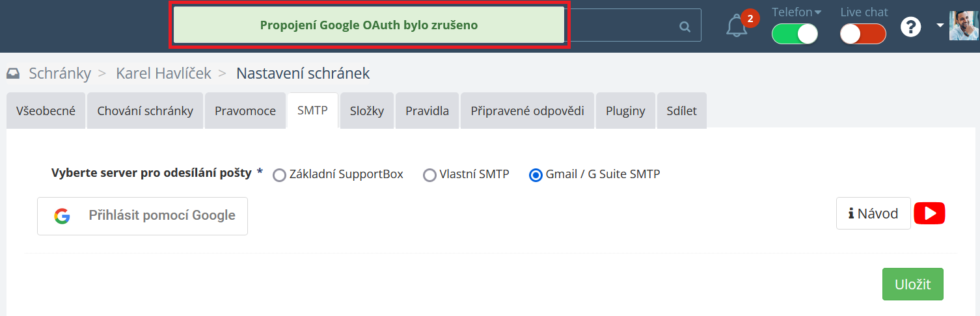Select the Vlastní SMTP radio option
The height and width of the screenshot is (316, 980).
tap(429, 175)
